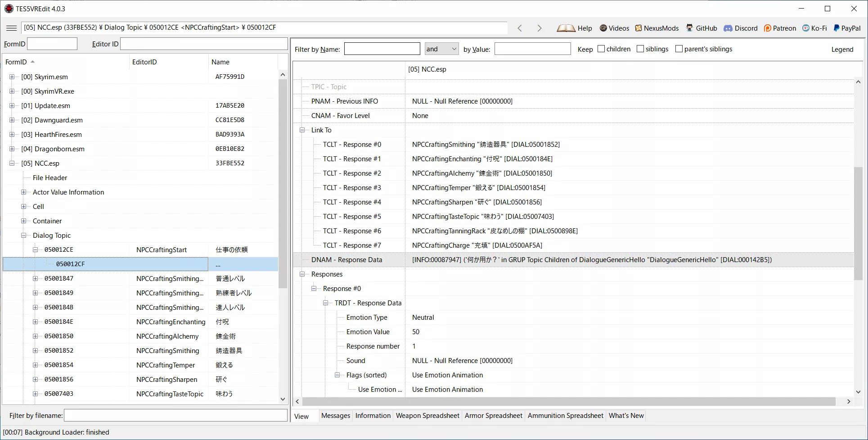Click the TES5VREdit application icon

pos(9,9)
